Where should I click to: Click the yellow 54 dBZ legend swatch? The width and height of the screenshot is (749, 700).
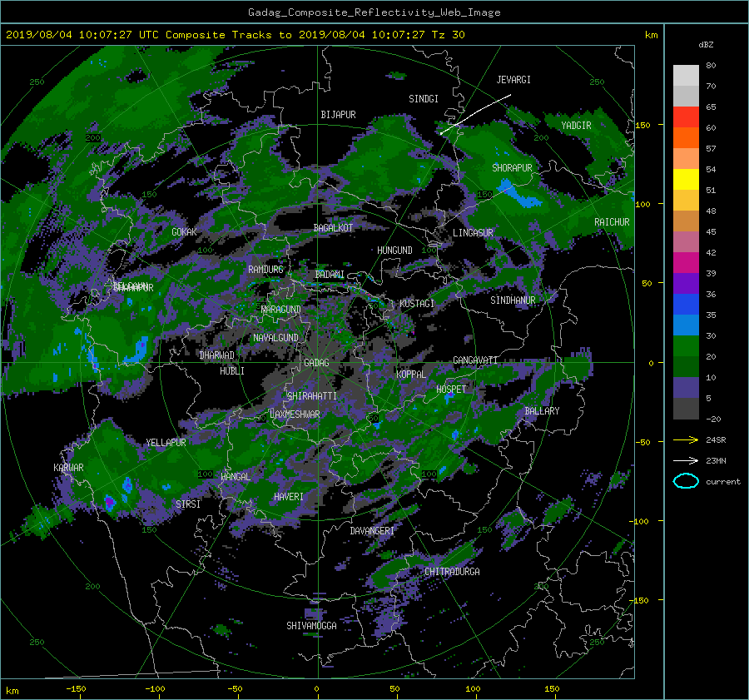[686, 179]
